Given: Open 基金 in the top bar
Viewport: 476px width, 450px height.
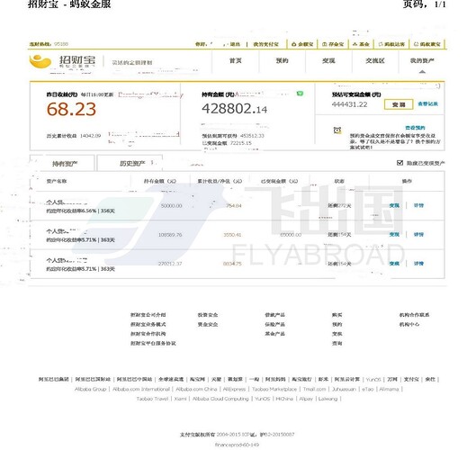Looking at the screenshot, I should click(x=361, y=44).
